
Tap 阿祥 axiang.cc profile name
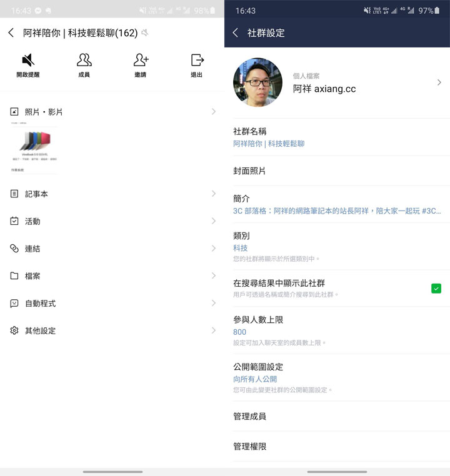click(x=324, y=89)
